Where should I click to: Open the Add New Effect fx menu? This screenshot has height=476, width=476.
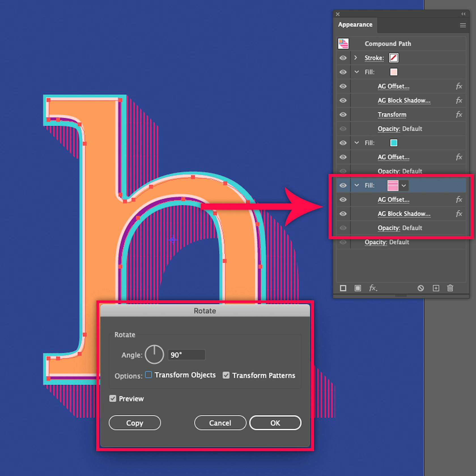tap(373, 288)
